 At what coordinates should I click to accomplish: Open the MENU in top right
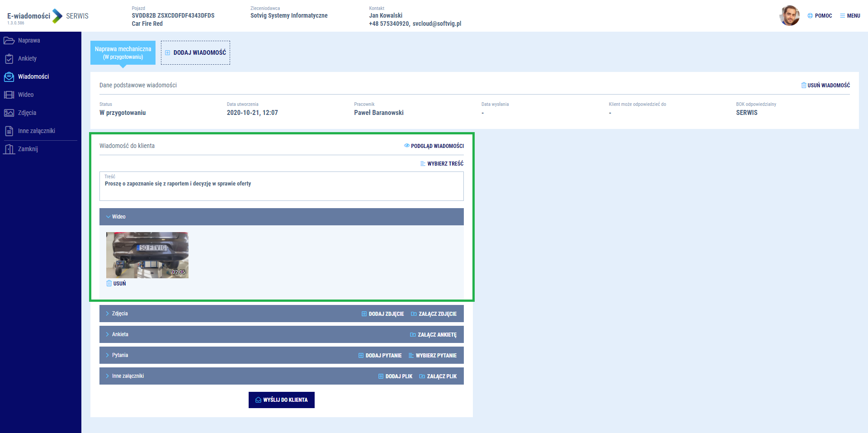point(850,16)
